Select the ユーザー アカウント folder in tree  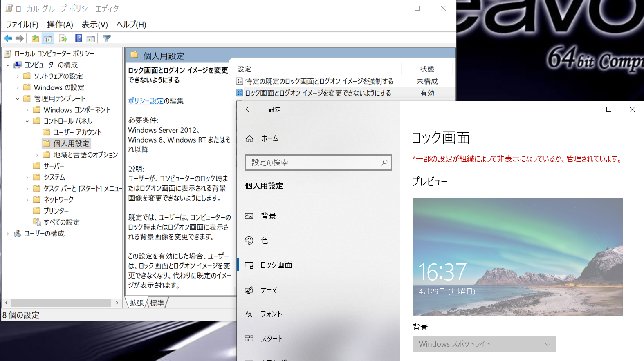[x=77, y=132]
